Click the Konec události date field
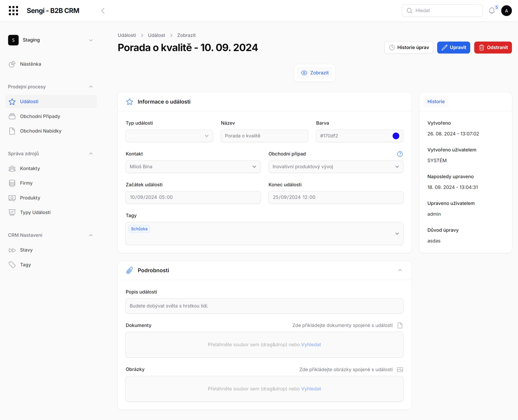 pyautogui.click(x=336, y=197)
